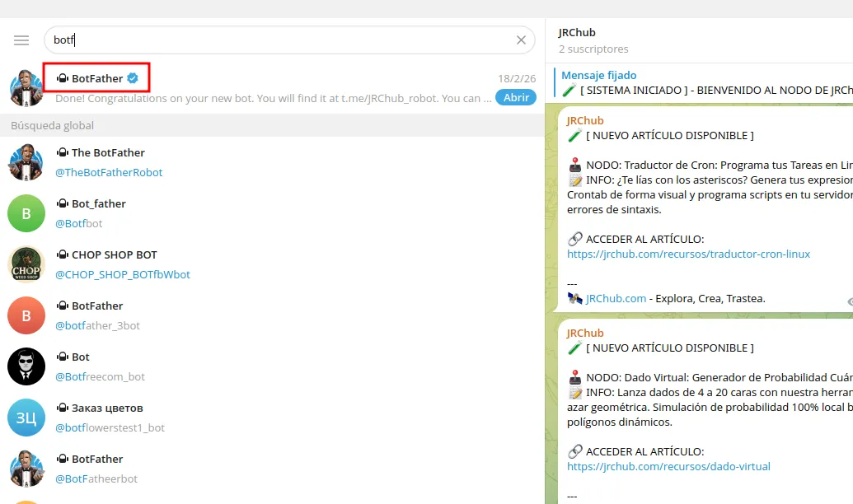This screenshot has height=504, width=853.
Task: Click the satellite emoji before JRChub.com
Action: [575, 298]
